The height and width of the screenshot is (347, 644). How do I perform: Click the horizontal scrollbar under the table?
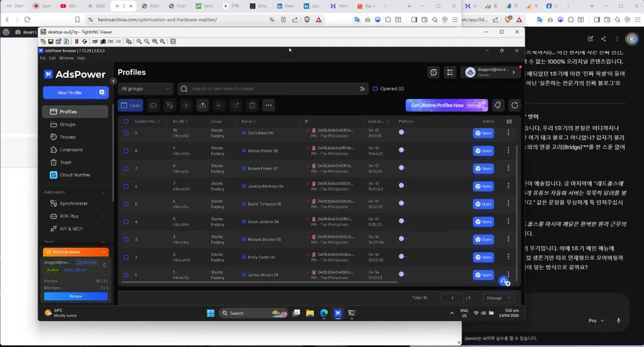click(x=259, y=282)
